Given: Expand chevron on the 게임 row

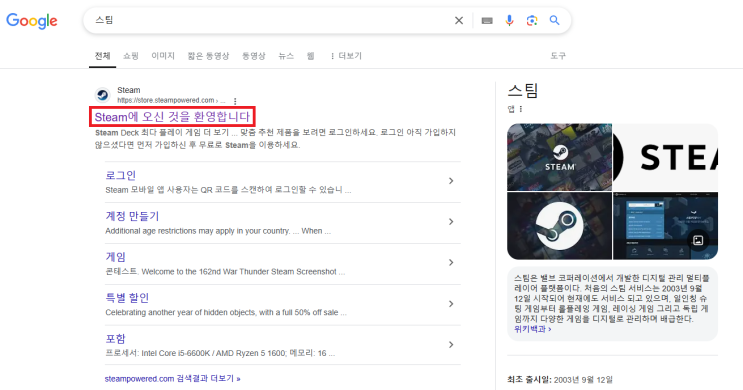Looking at the screenshot, I should [451, 263].
